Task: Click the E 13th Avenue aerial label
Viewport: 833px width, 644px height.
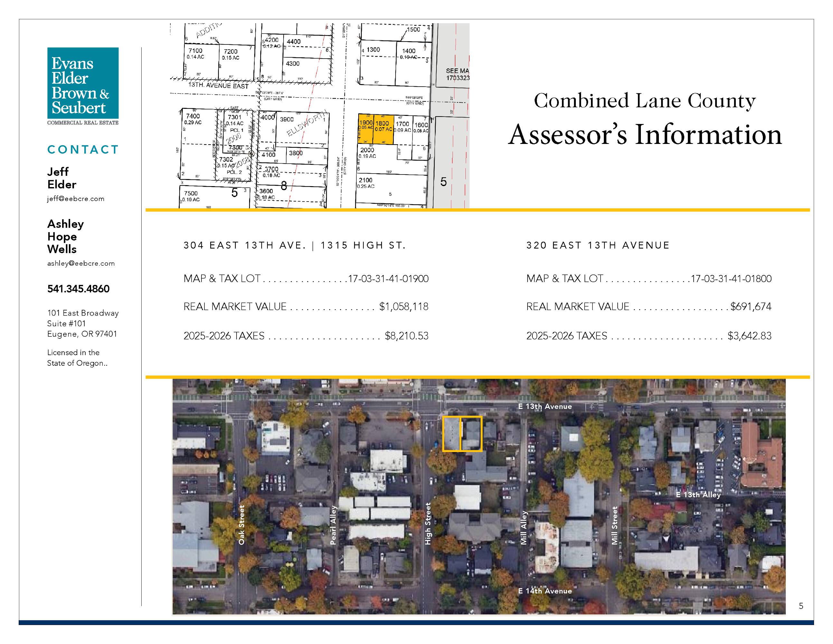Action: [545, 407]
